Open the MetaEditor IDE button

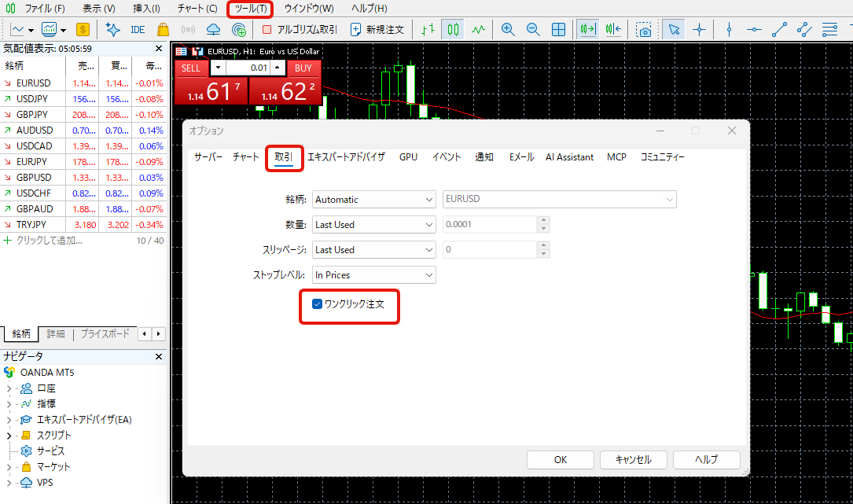[138, 29]
